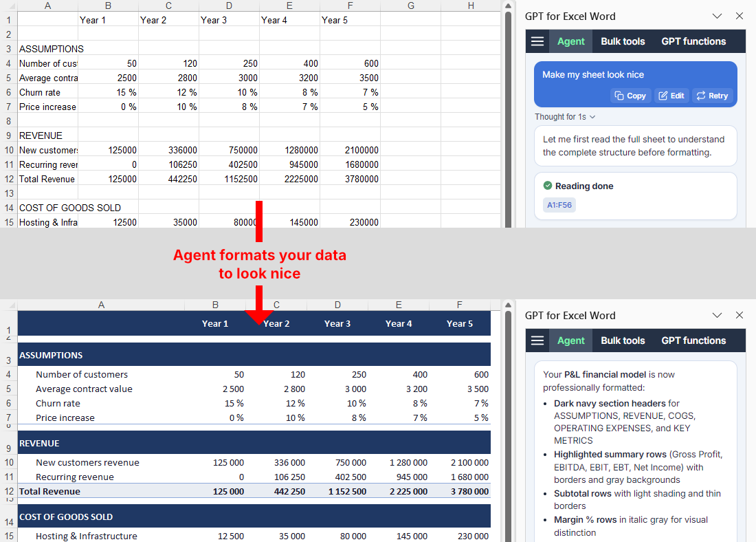The height and width of the screenshot is (542, 756).
Task: Switch to the Bulk tools tab
Action: coord(623,41)
